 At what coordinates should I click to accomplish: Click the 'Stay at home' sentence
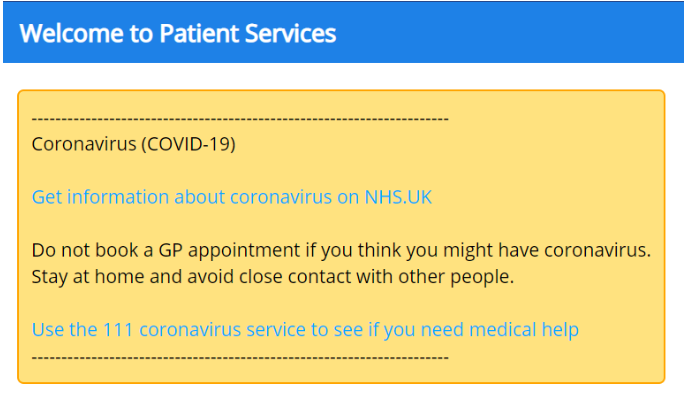click(272, 277)
